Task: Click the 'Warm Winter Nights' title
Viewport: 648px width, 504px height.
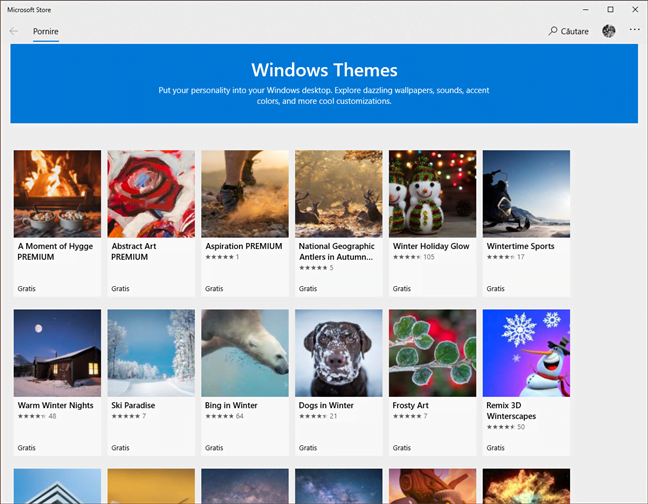Action: pyautogui.click(x=55, y=406)
